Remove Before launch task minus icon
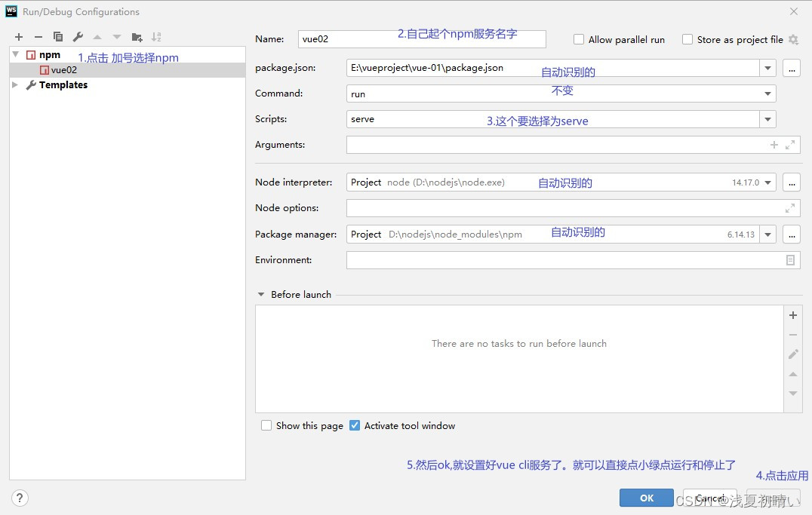Screen dimensions: 812x515 click(793, 335)
